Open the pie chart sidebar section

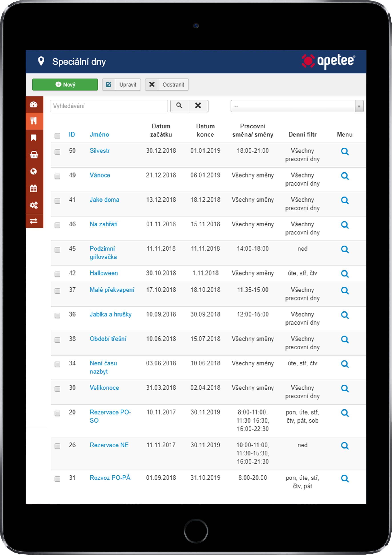34,171
